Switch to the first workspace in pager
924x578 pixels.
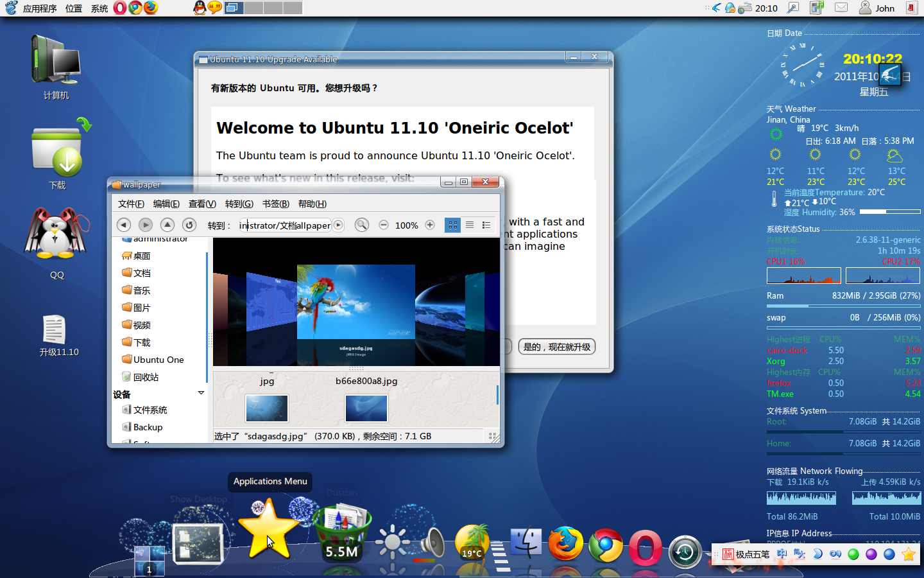[234, 8]
